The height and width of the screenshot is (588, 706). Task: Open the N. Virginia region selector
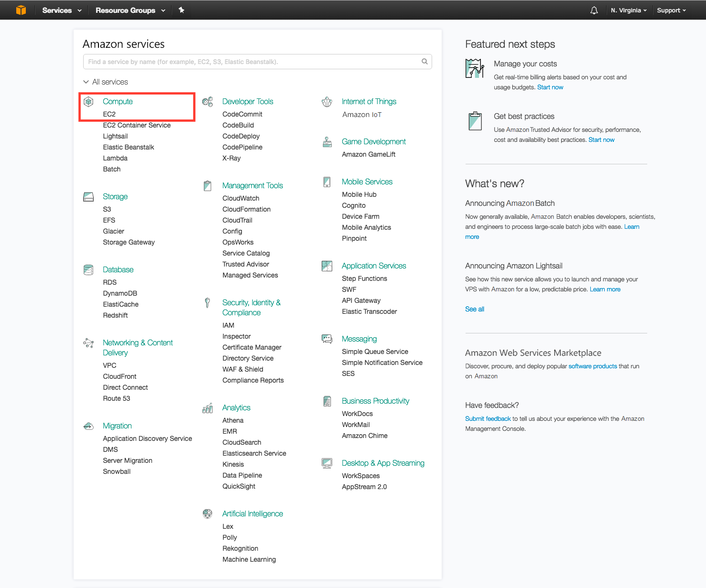tap(628, 10)
